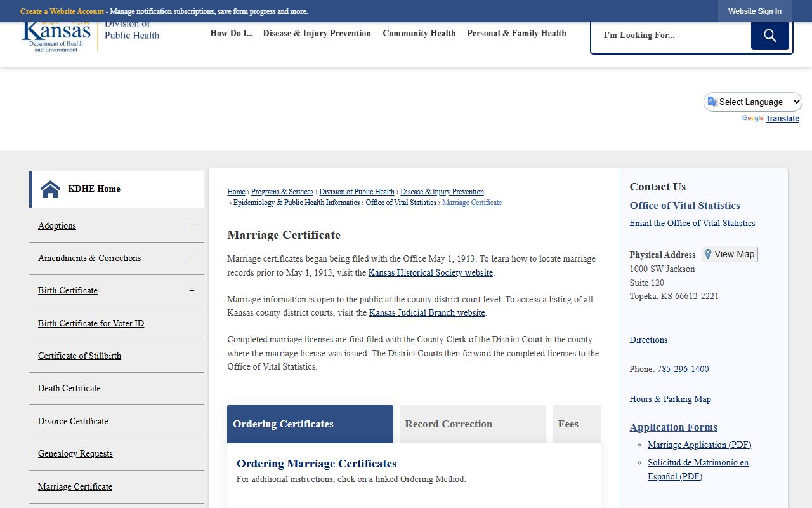Open Personal & Family Health menu
This screenshot has height=508, width=812.
click(516, 34)
